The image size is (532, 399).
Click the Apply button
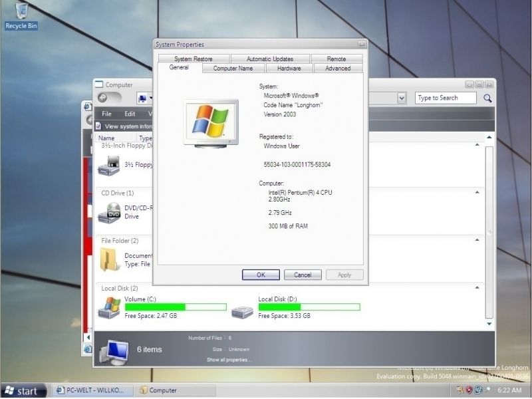click(344, 275)
